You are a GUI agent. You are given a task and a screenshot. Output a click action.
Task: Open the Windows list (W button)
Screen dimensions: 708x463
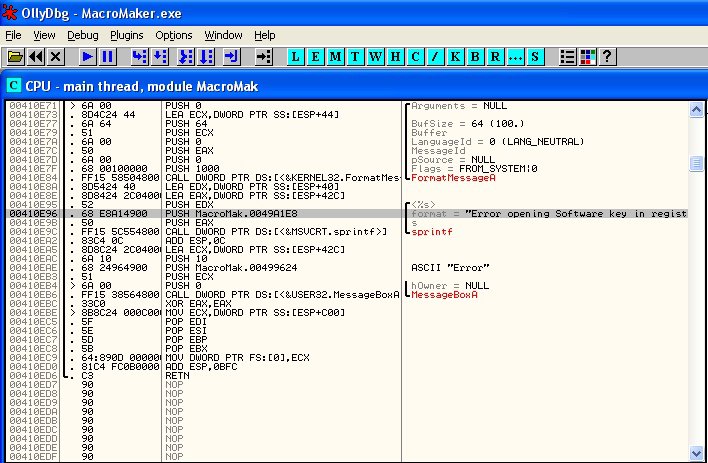click(375, 57)
